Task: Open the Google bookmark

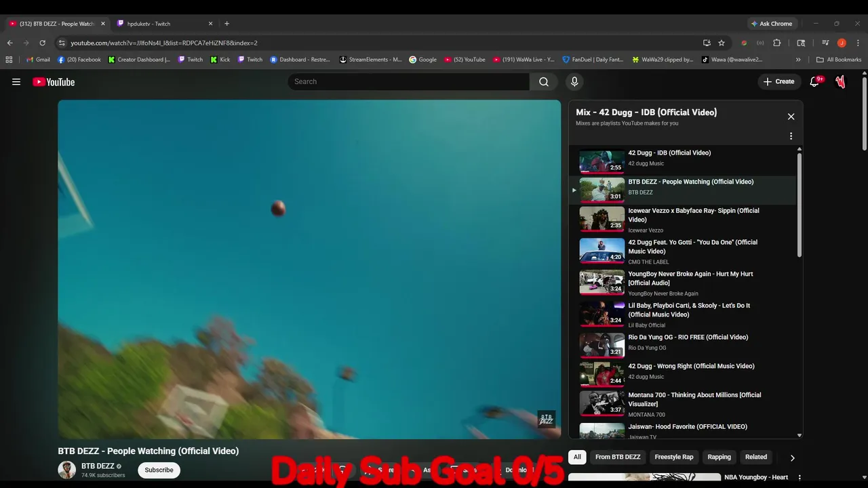Action: [x=423, y=60]
